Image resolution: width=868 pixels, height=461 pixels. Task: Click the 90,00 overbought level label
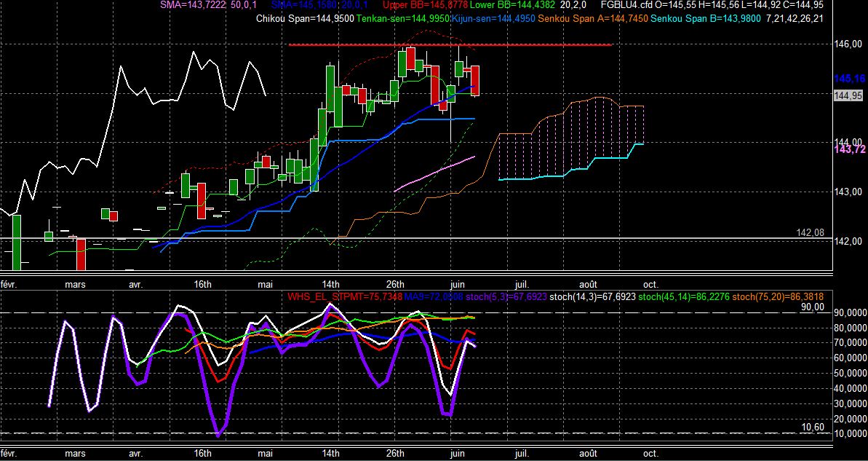click(813, 307)
